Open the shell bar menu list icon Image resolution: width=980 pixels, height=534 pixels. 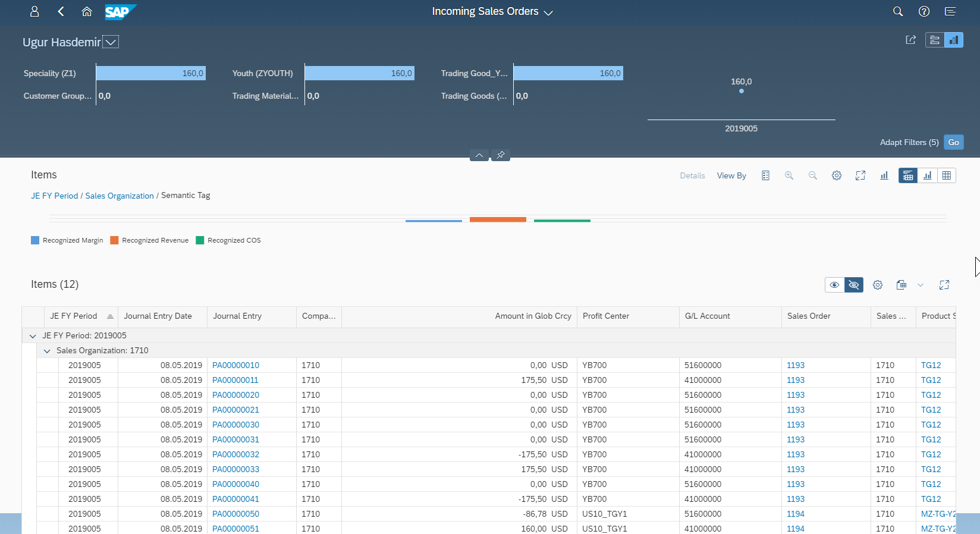pos(950,11)
